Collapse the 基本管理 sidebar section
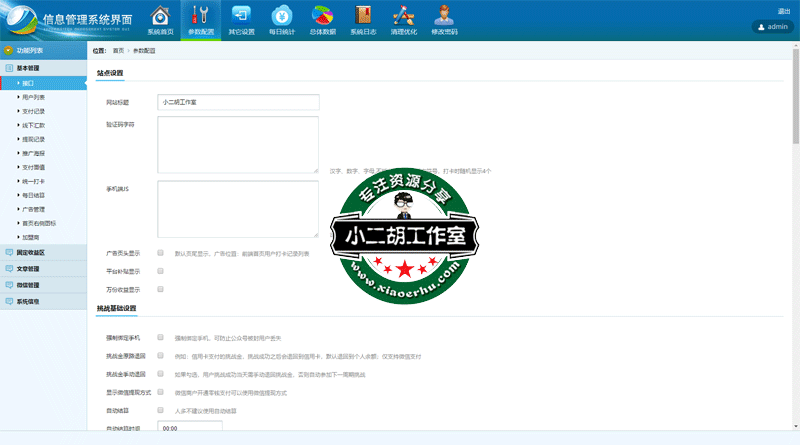 [x=43, y=68]
